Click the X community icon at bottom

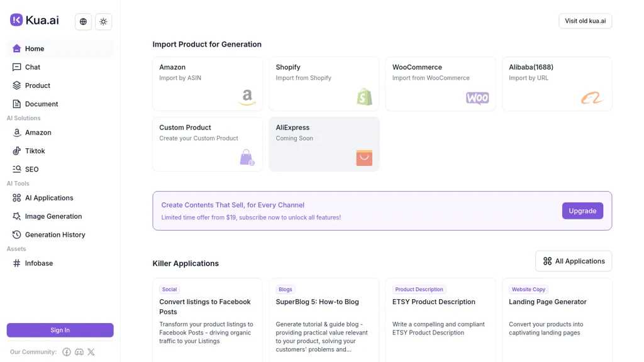(91, 351)
